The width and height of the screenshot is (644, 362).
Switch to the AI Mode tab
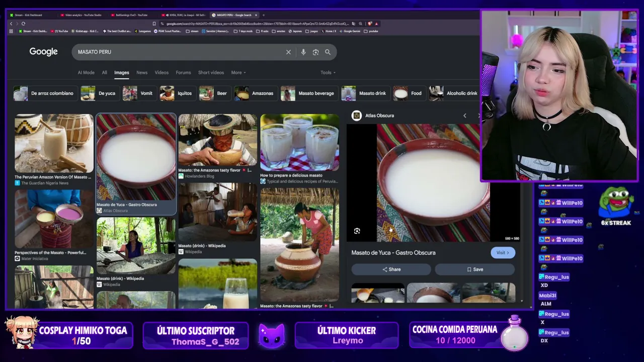click(86, 72)
